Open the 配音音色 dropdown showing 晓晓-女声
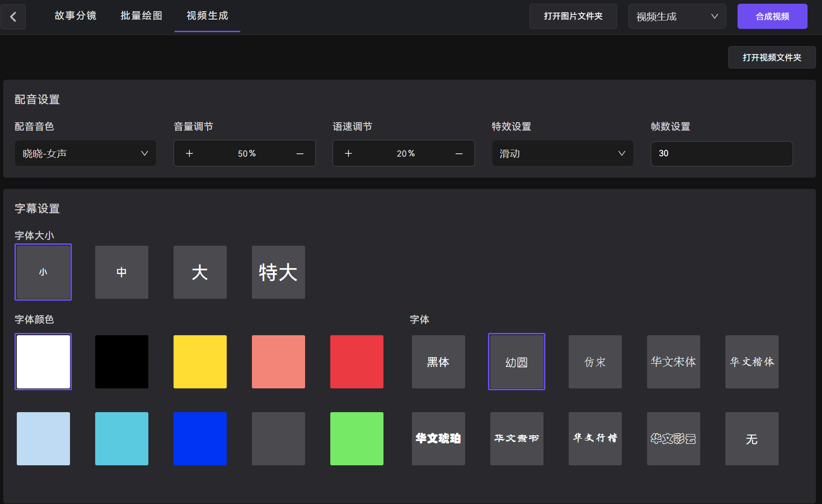Screen dimensions: 822x504 point(85,153)
